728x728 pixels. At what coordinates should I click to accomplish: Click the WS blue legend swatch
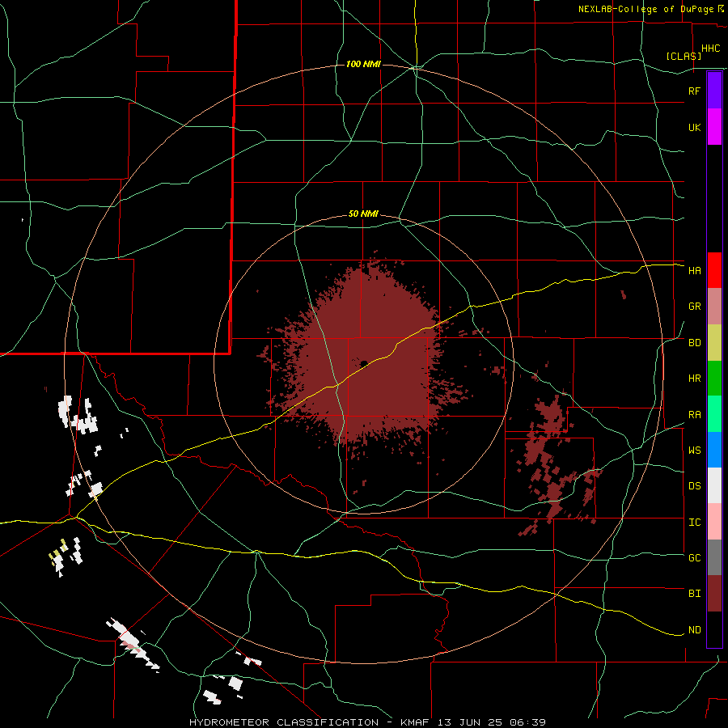(714, 450)
